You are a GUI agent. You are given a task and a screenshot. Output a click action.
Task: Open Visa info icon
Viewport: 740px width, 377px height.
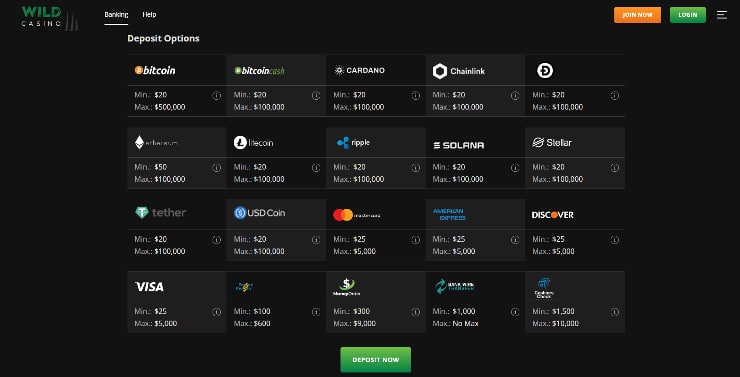pyautogui.click(x=217, y=312)
